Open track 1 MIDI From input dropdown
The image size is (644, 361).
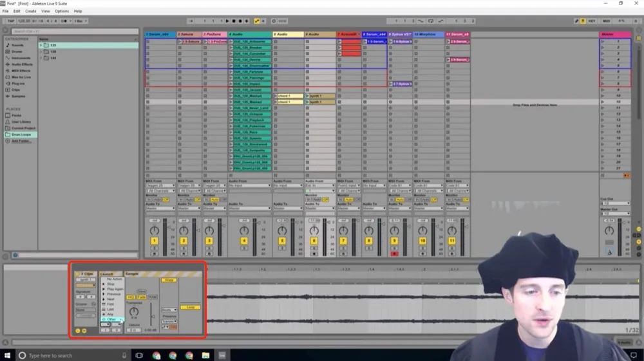pyautogui.click(x=160, y=185)
